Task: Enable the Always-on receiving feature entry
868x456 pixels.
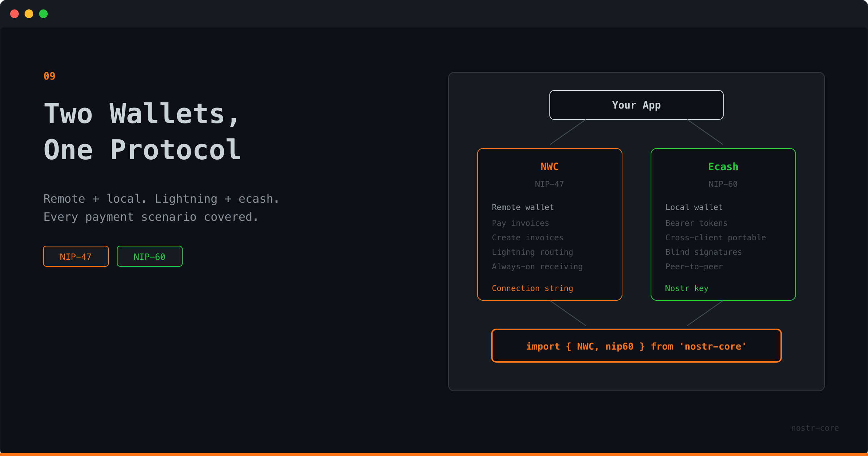Action: (537, 267)
